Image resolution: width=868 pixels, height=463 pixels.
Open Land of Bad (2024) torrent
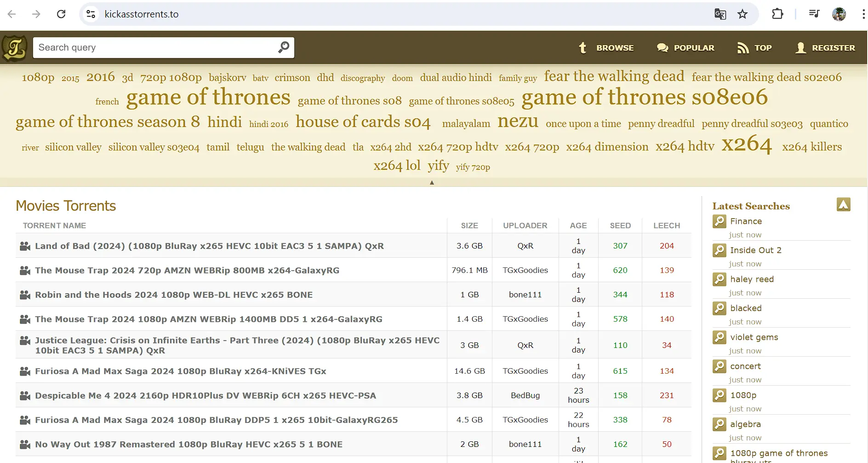209,246
